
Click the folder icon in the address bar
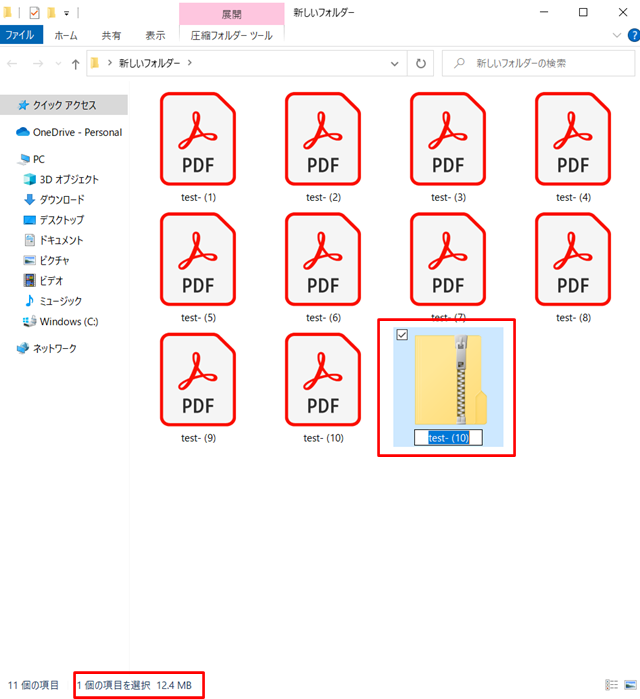(94, 63)
